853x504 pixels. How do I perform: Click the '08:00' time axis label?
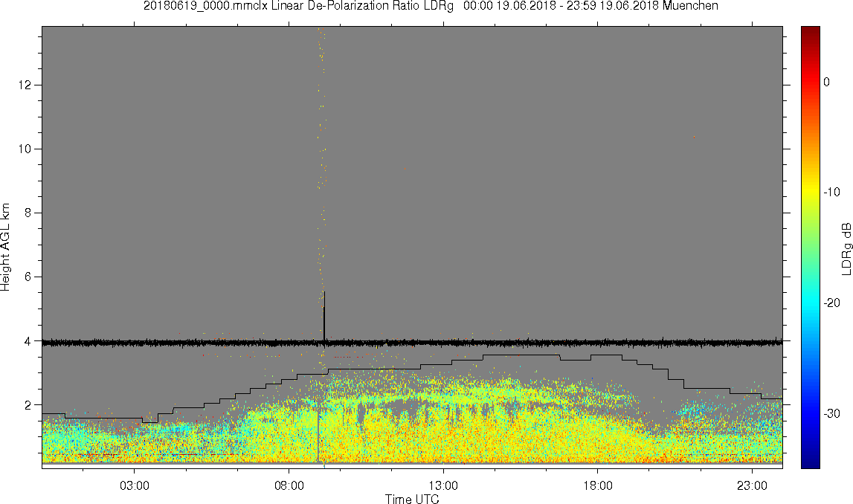tap(289, 485)
